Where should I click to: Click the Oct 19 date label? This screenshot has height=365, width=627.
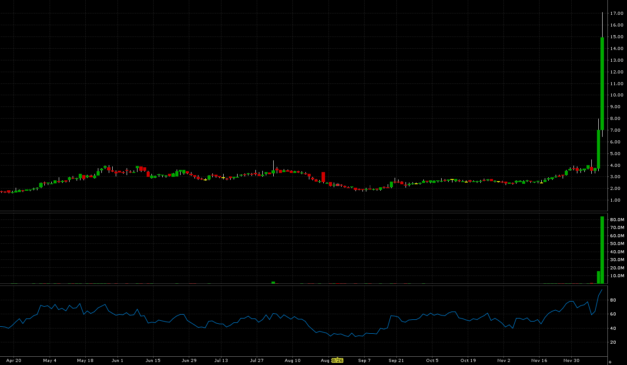(x=468, y=361)
